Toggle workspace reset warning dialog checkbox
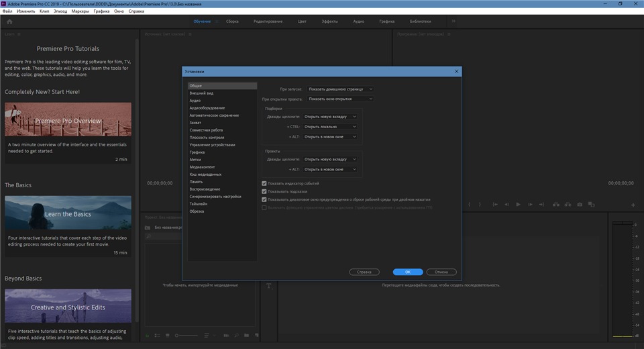The image size is (644, 349). (264, 199)
